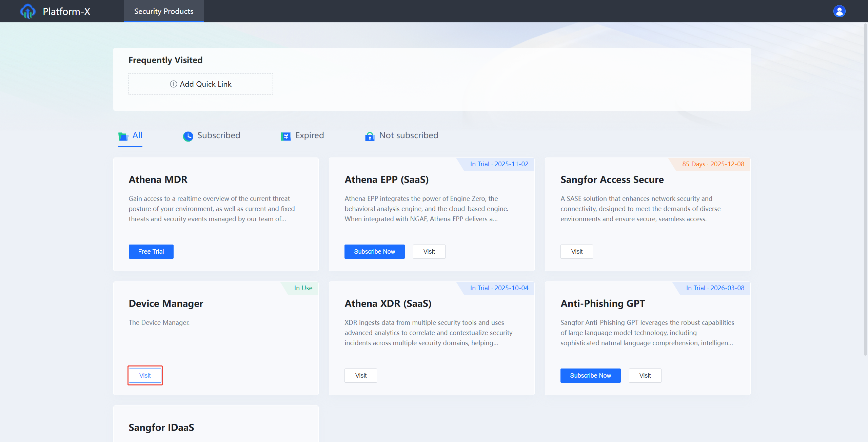
Task: Subscribe Now to Anti-Phishing GPT
Action: (590, 375)
